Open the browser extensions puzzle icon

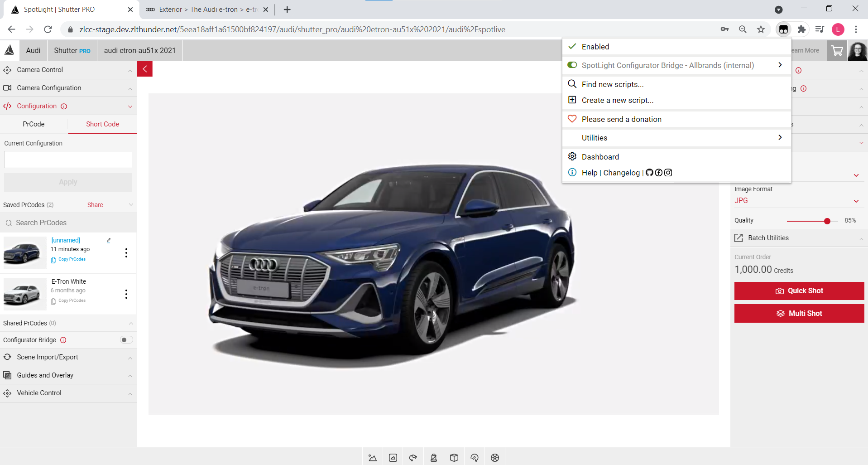tap(801, 29)
